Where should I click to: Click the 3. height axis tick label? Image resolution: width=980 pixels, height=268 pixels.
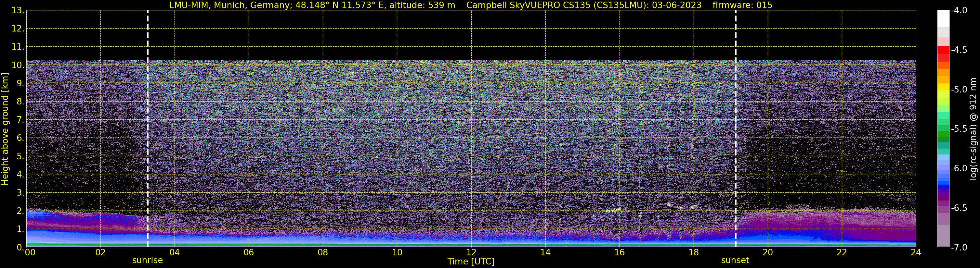coord(20,193)
